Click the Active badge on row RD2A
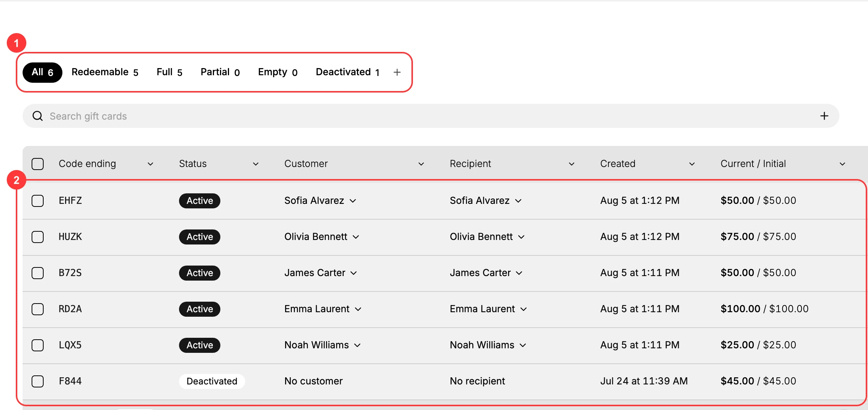The width and height of the screenshot is (868, 410). pos(200,309)
